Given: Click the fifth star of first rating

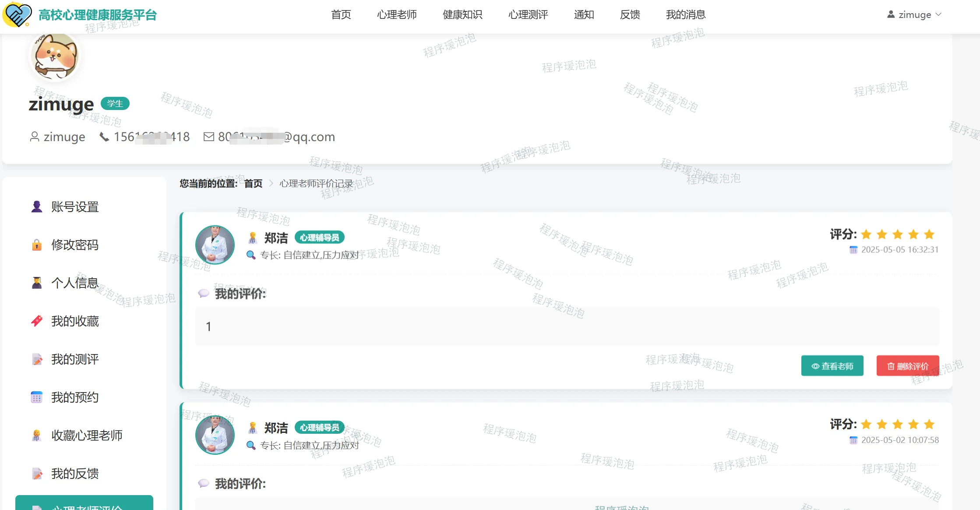Looking at the screenshot, I should tap(929, 234).
